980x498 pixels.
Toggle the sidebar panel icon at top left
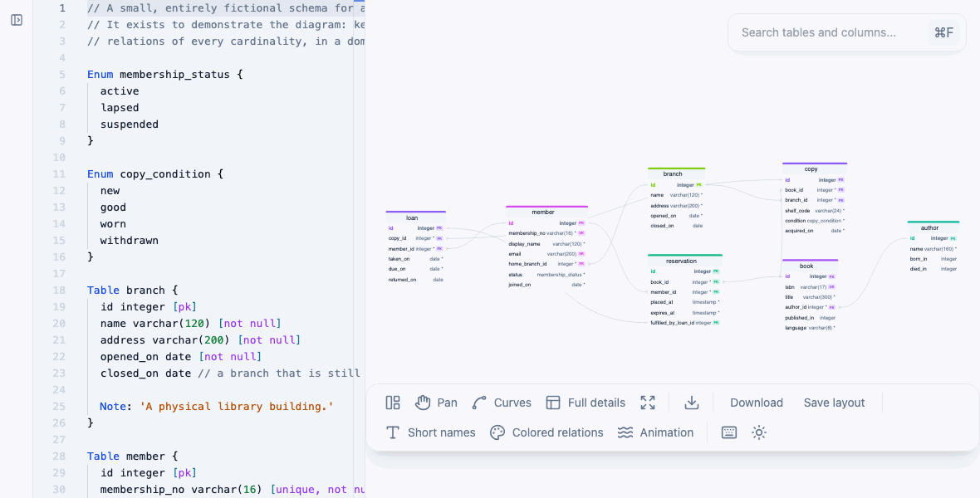coord(17,20)
